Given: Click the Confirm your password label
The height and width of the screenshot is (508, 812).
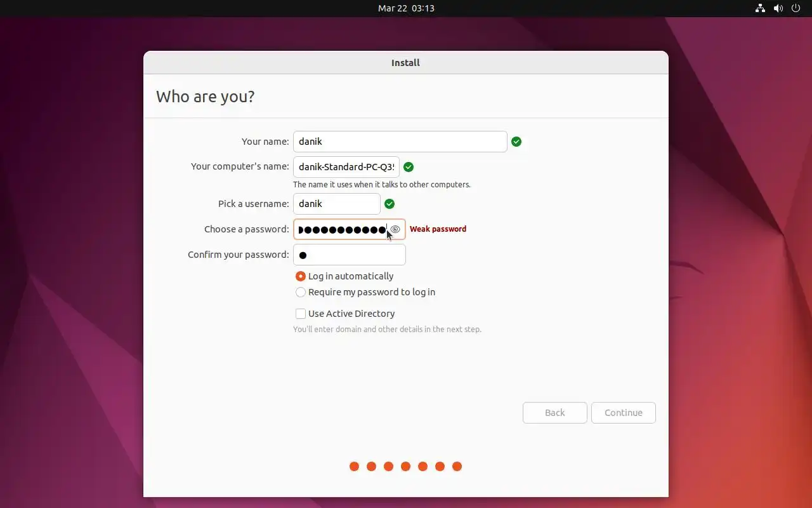Looking at the screenshot, I should click(x=239, y=255).
